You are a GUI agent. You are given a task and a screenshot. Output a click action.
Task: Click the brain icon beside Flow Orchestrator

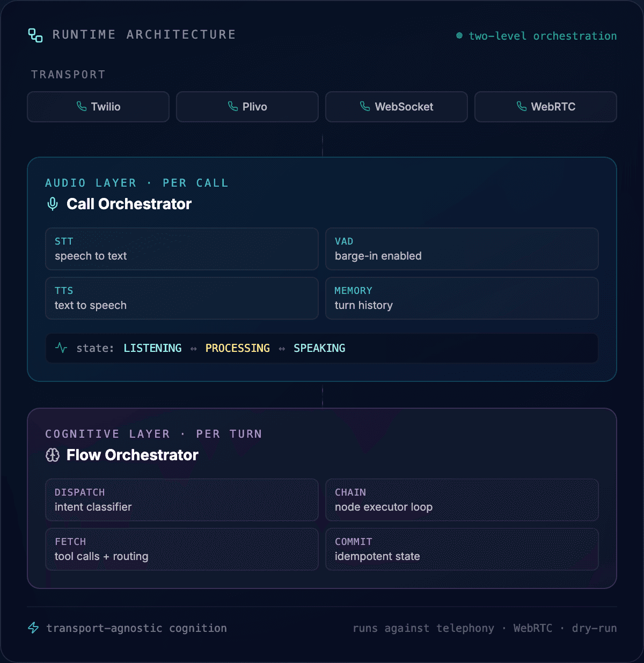click(x=53, y=455)
